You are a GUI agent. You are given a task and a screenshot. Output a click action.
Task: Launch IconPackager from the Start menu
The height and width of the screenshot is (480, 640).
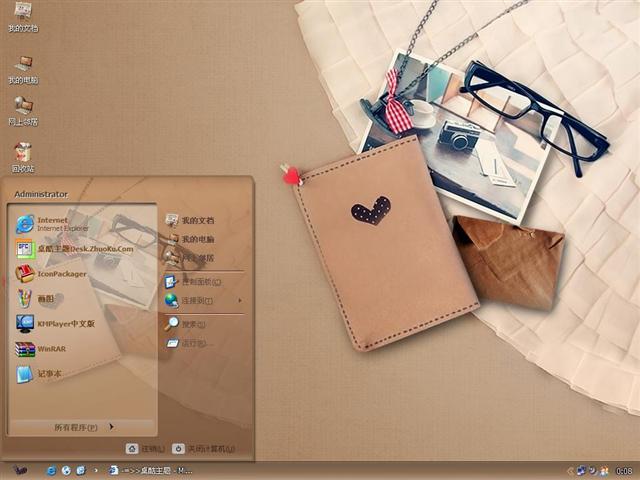point(60,274)
